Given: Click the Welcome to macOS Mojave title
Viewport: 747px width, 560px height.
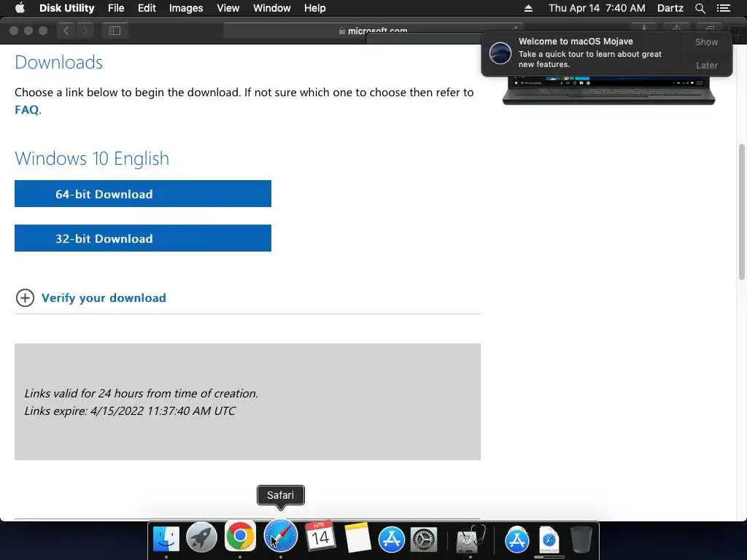Looking at the screenshot, I should [x=576, y=42].
